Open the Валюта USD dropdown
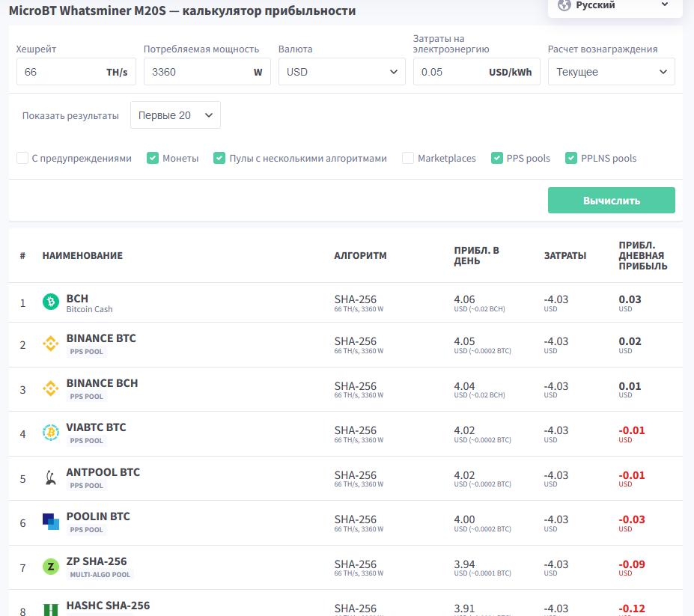Viewport: 694px width, 616px height. [x=341, y=72]
